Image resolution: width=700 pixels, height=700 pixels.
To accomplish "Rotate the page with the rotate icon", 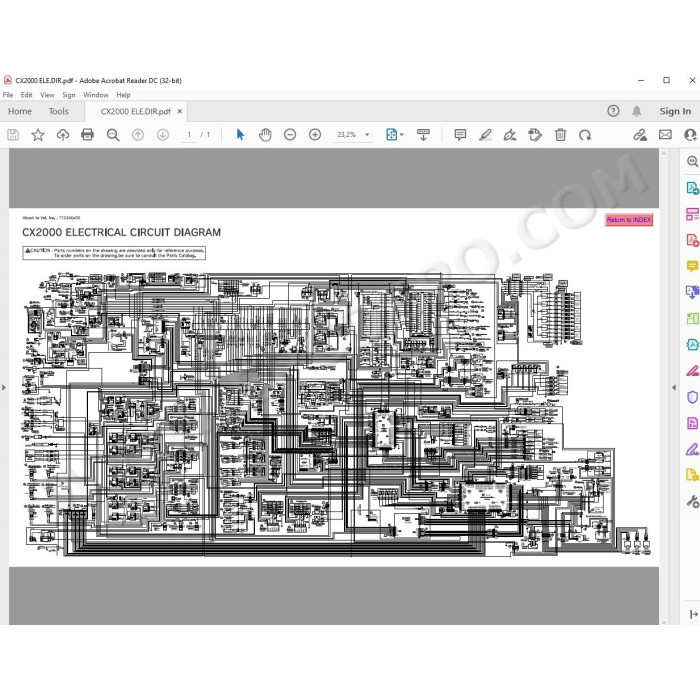I will pos(585,134).
